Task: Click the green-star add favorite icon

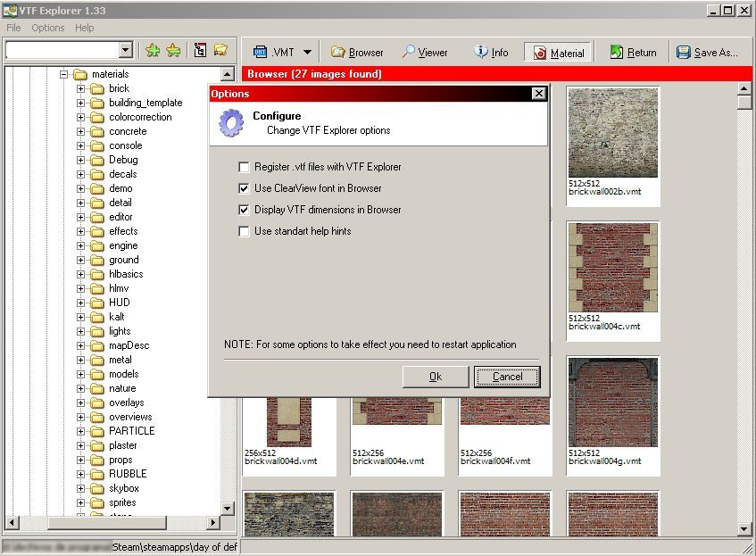Action: 153,50
